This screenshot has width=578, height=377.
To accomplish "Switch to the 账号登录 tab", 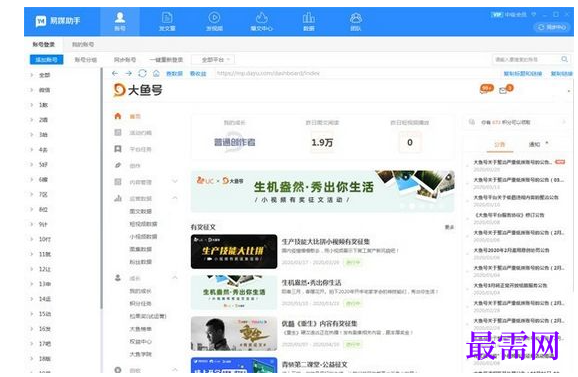I will (x=43, y=44).
